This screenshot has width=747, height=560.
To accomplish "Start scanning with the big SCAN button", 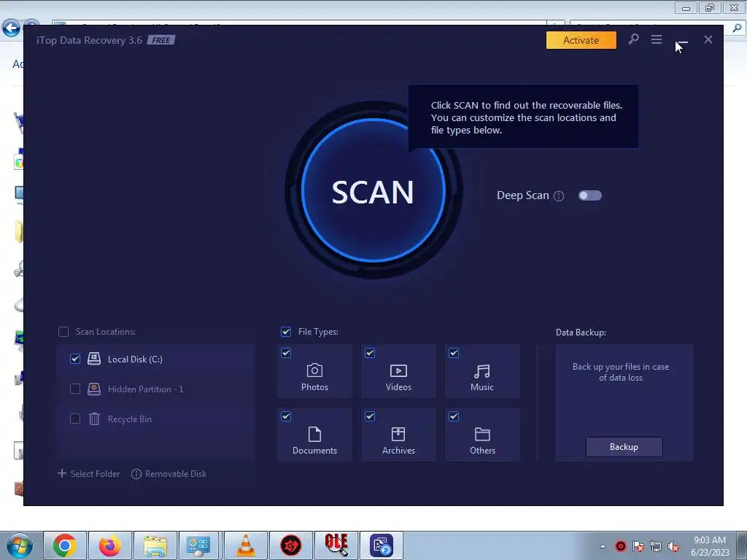I will [x=373, y=190].
